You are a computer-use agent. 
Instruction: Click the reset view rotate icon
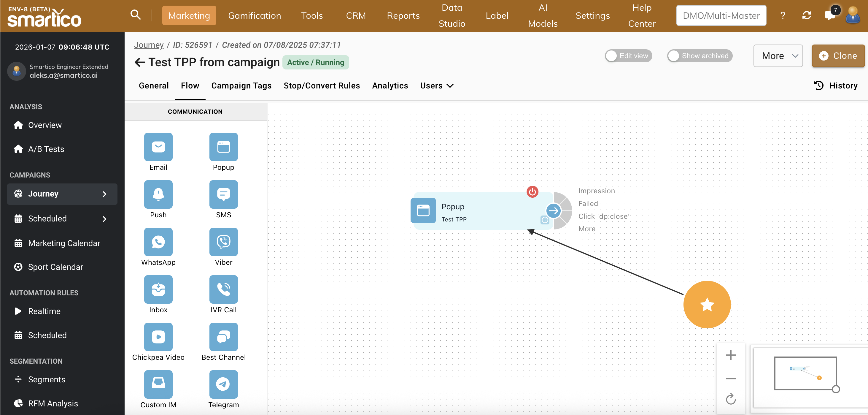click(x=731, y=399)
